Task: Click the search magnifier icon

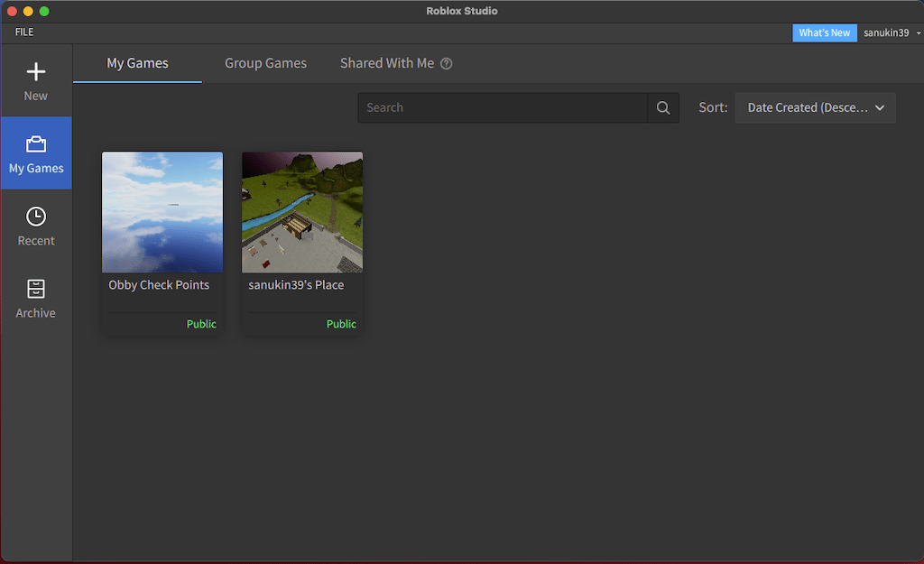Action: [x=663, y=108]
